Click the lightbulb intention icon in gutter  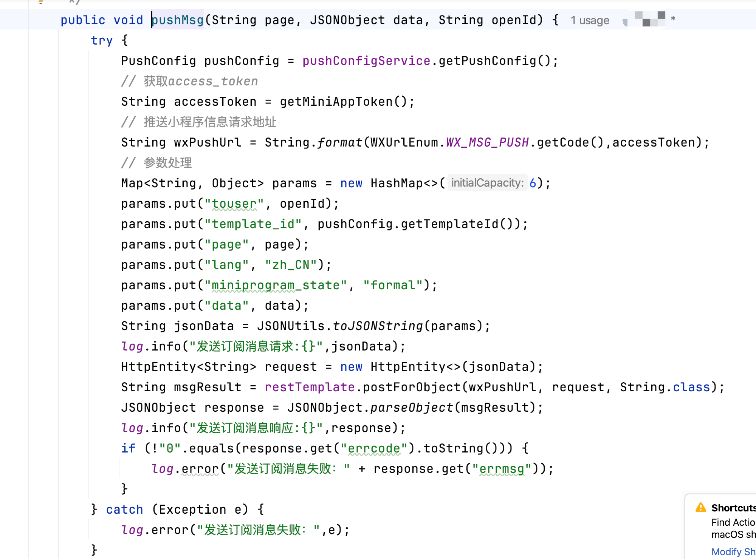[41, 2]
